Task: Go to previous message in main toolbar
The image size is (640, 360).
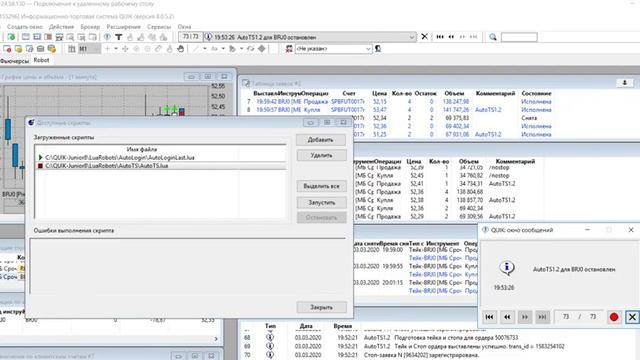Action: pos(451,37)
